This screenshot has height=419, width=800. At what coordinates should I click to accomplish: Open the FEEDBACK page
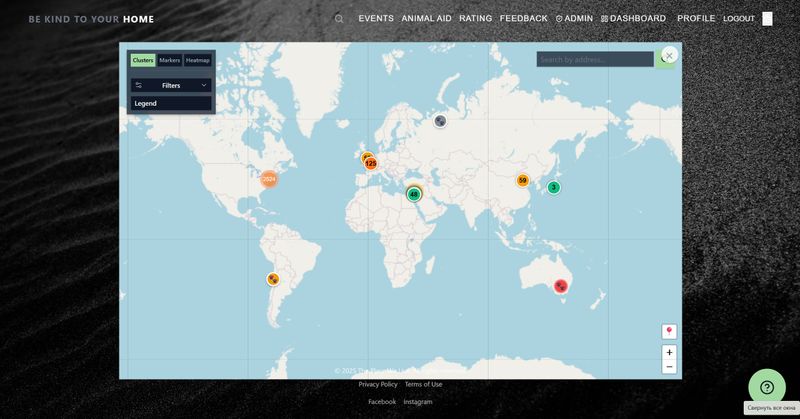pos(523,18)
